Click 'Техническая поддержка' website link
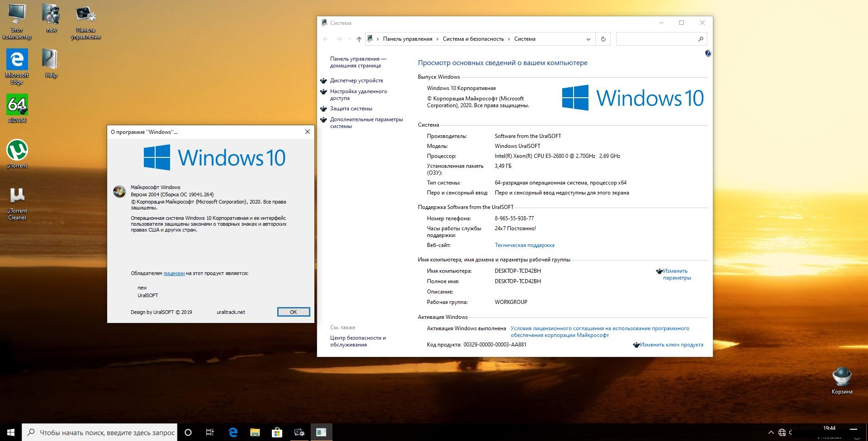 (524, 245)
